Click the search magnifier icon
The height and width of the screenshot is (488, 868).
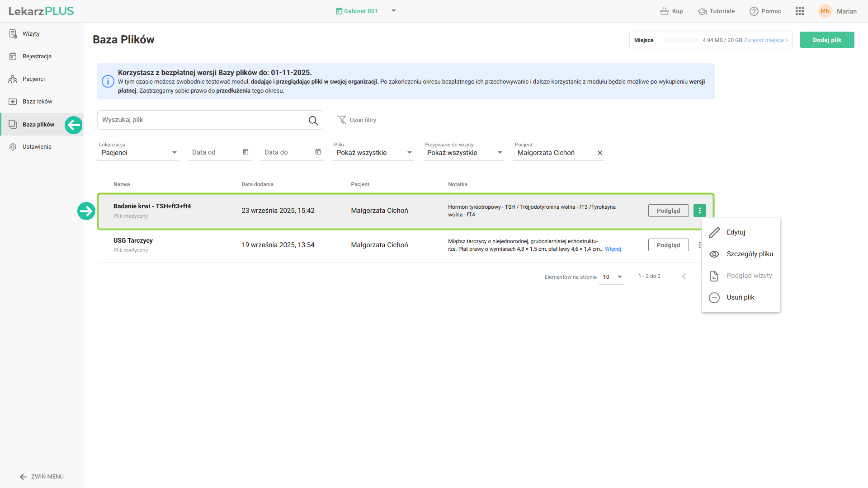(x=313, y=120)
